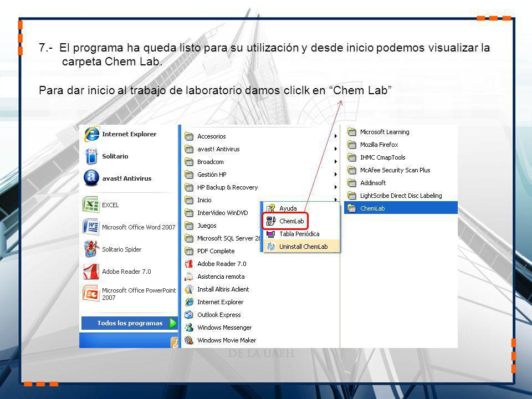
Task: Click the Windows Messenger people icon
Action: click(x=189, y=328)
